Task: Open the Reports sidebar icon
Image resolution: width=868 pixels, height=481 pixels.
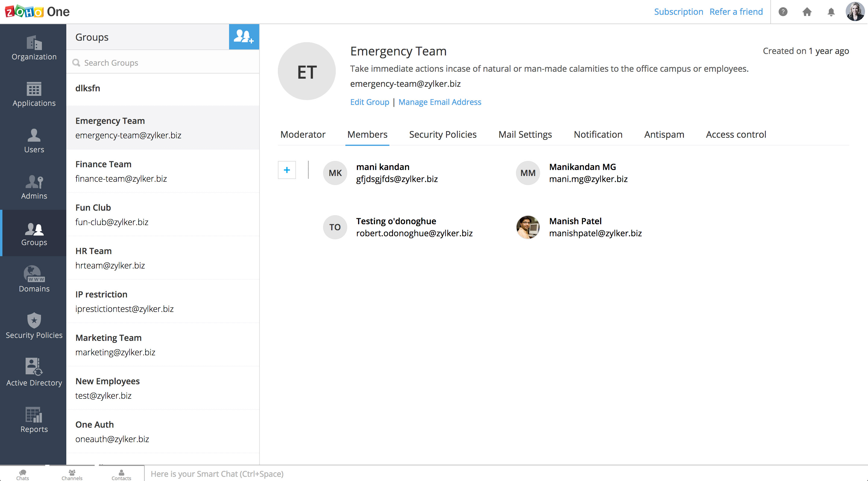Action: tap(34, 420)
